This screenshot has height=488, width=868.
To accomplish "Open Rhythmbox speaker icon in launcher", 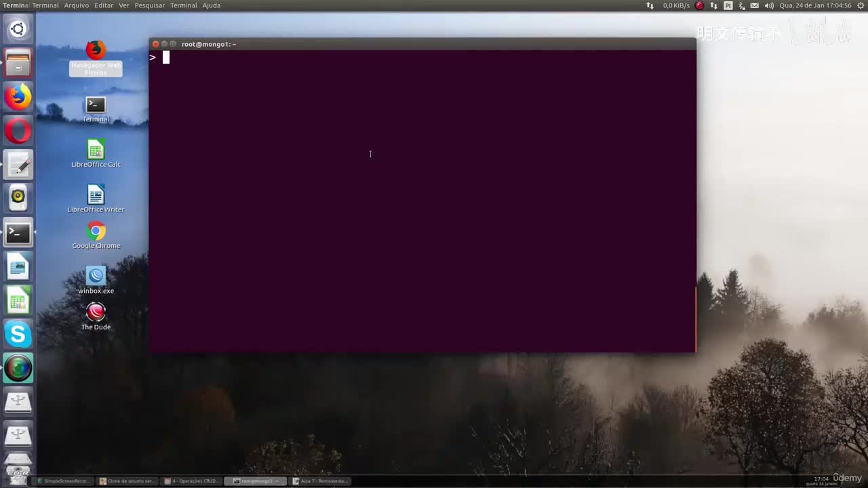I will click(x=18, y=199).
